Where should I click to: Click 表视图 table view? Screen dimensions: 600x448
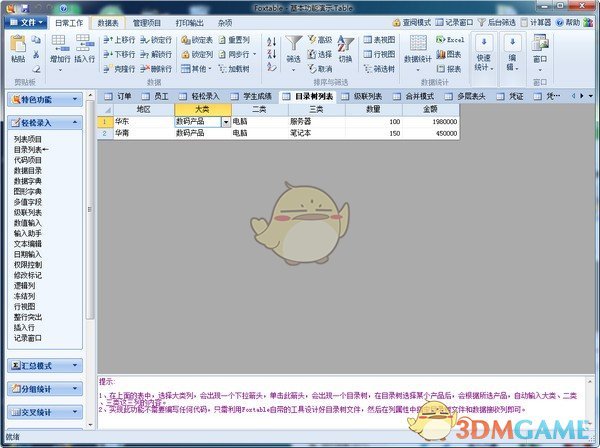pos(379,40)
